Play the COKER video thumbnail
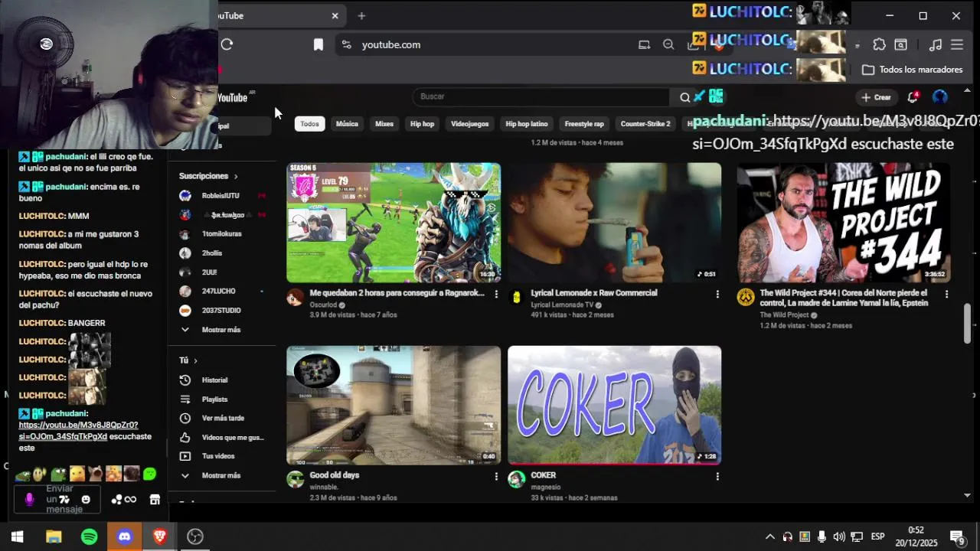Viewport: 980px width, 551px height. (614, 406)
